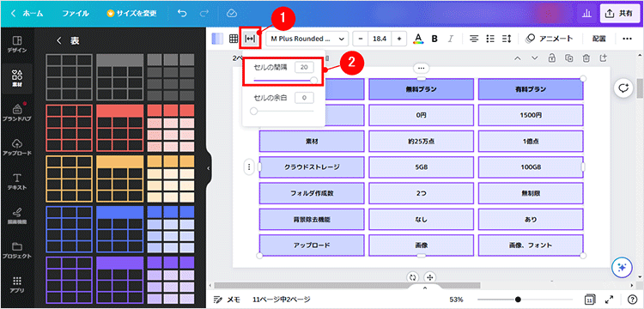Insert the red outlined table template
The image size is (644, 309).
click(69, 128)
